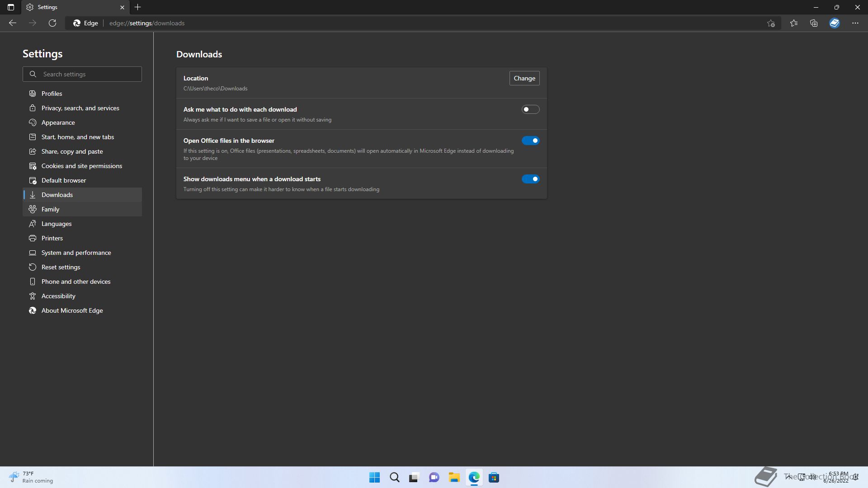Click the address bar URL

tap(146, 23)
